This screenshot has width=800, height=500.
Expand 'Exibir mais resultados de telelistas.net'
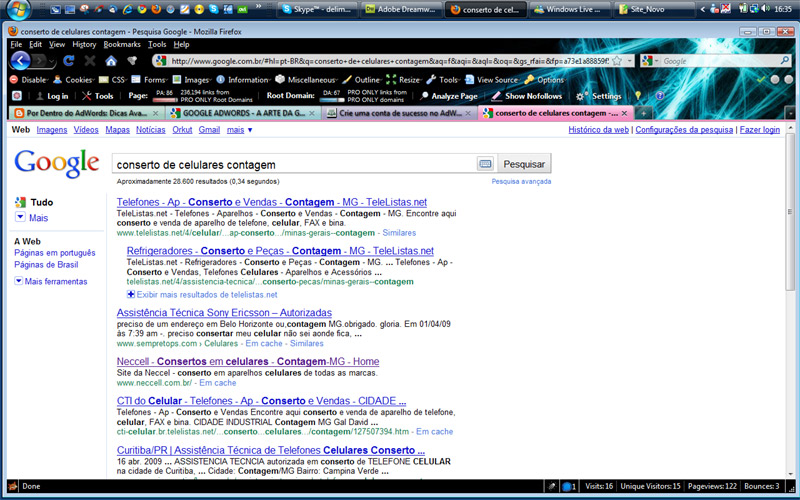click(x=202, y=294)
